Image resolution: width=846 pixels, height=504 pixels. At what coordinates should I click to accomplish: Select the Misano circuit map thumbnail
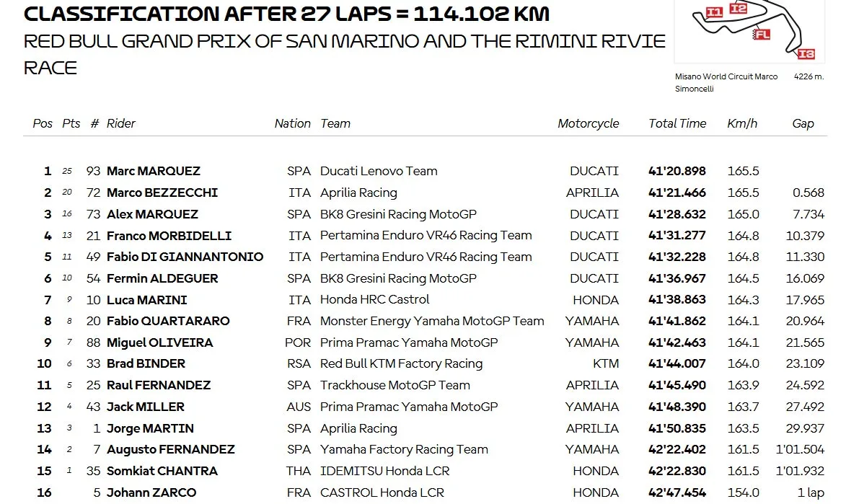(x=749, y=31)
